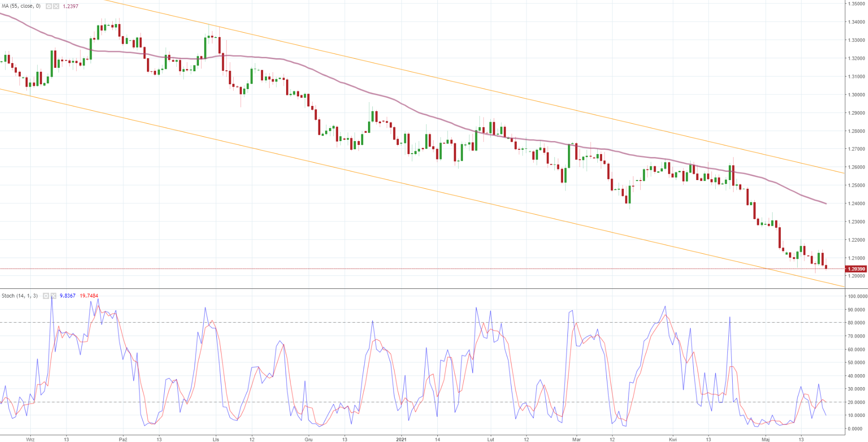Click the red Stoch value 19.7484
Image resolution: width=868 pixels, height=442 pixels.
tap(89, 296)
